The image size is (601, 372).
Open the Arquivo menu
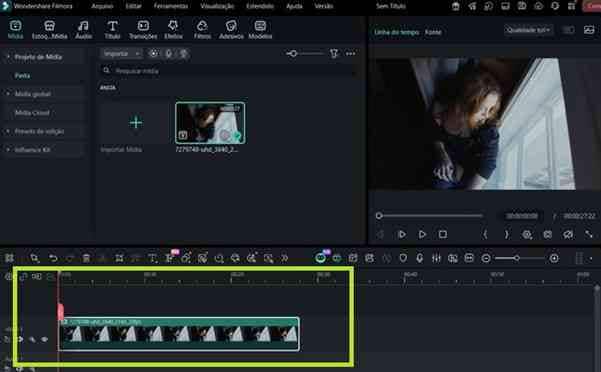[x=102, y=6]
